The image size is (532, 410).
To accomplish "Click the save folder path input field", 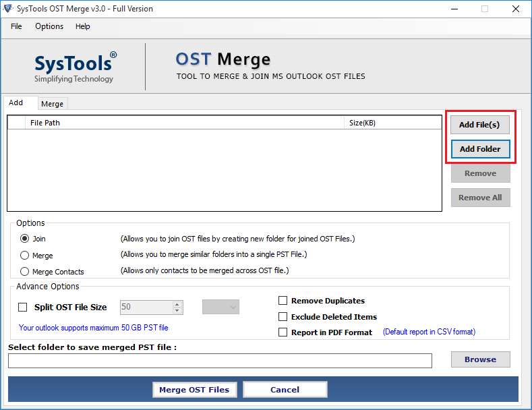I will point(220,361).
